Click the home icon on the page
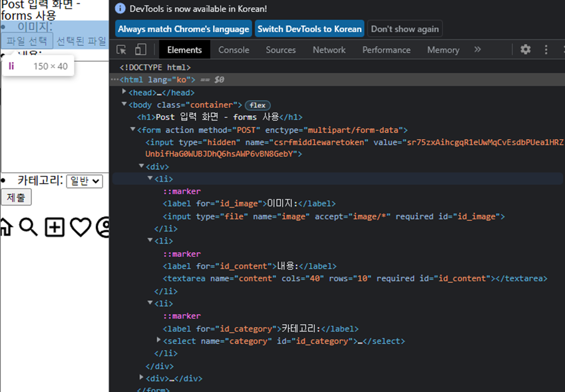Screen dimensions: 565x392 tap(6, 227)
